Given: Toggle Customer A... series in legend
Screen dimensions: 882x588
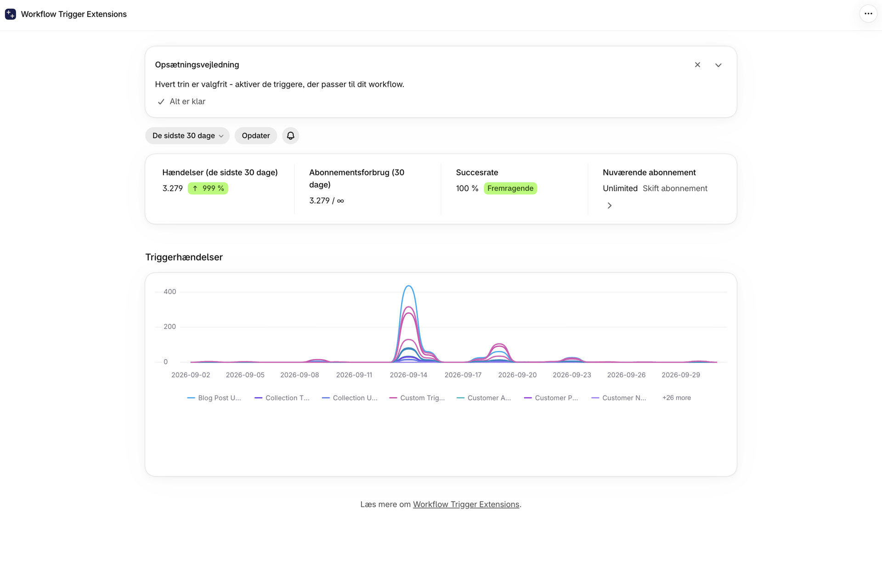Looking at the screenshot, I should pyautogui.click(x=484, y=398).
